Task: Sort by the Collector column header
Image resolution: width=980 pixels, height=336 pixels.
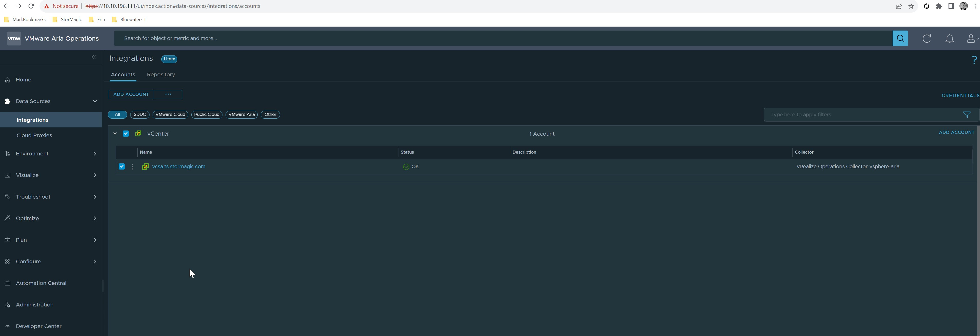Action: tap(804, 152)
